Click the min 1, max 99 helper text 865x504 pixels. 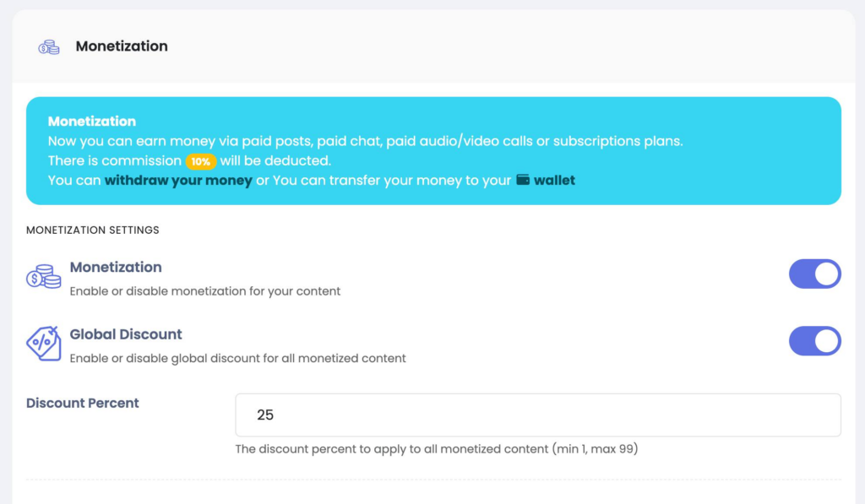437,449
